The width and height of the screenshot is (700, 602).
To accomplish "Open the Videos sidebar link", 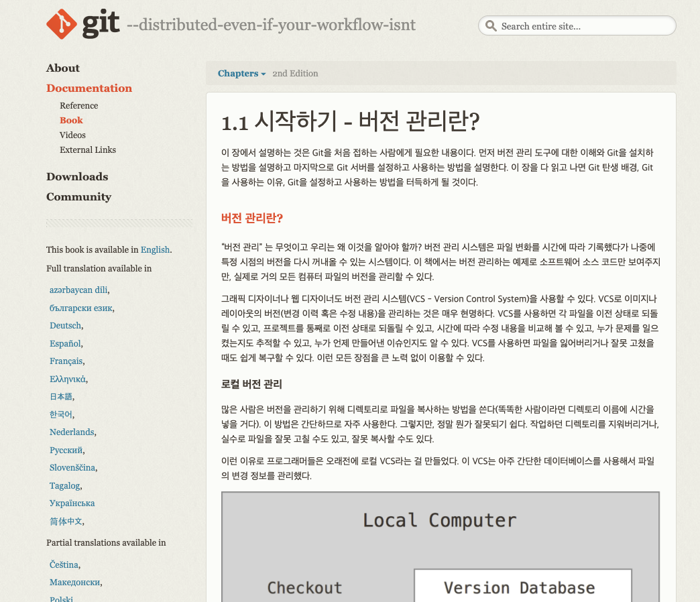I will click(x=73, y=135).
